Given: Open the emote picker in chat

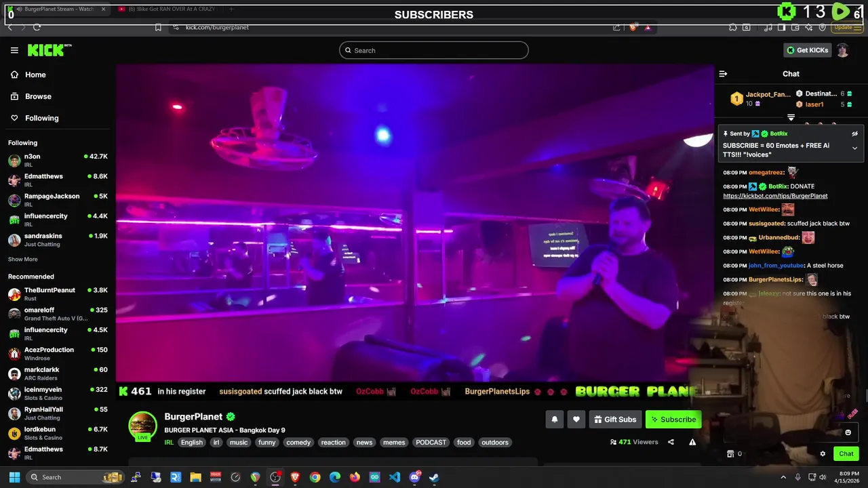Looking at the screenshot, I should point(848,432).
